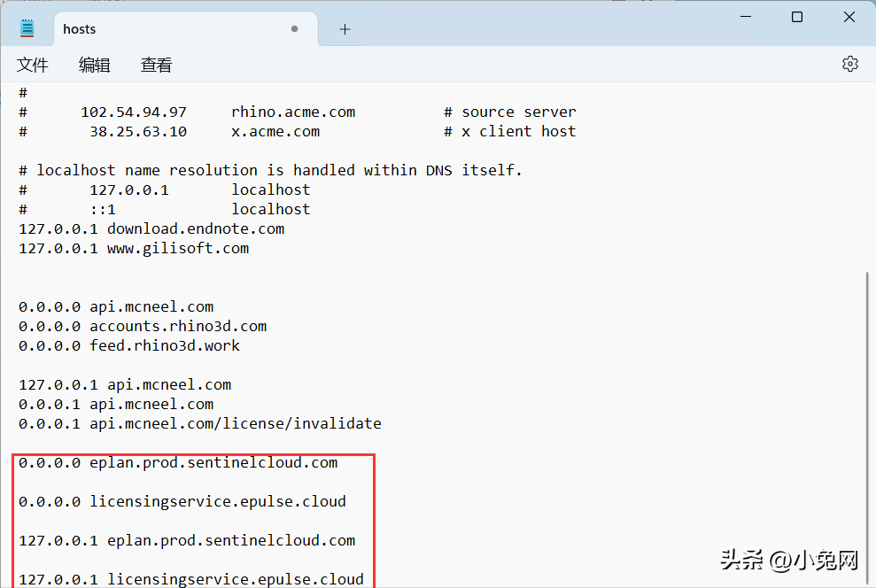Select the hosts tab
Image resolution: width=876 pixels, height=588 pixels.
click(80, 29)
